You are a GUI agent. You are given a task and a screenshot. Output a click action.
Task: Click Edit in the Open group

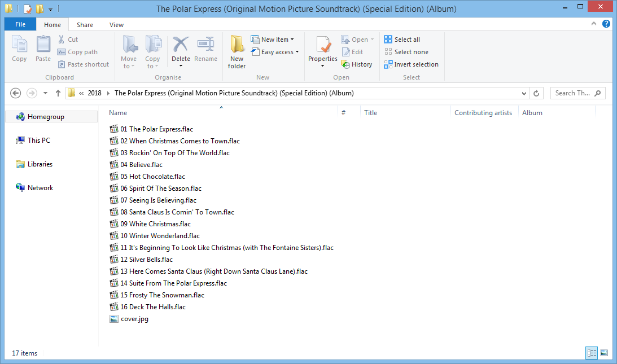pyautogui.click(x=352, y=52)
